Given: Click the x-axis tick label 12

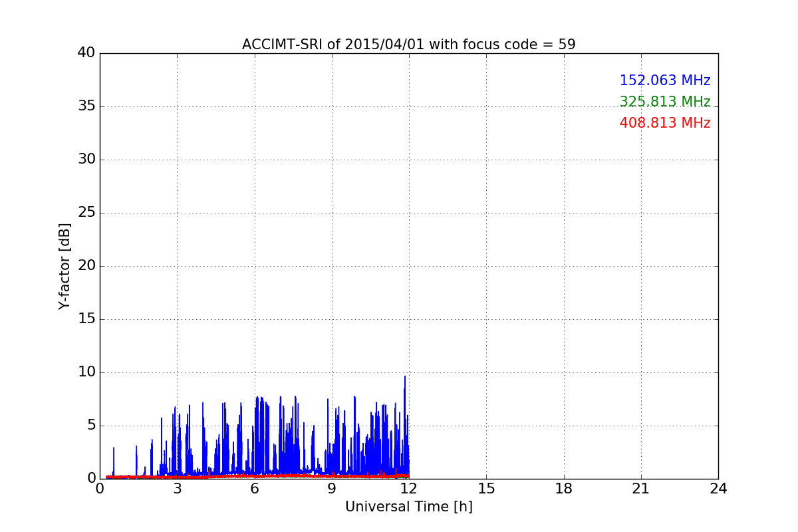Looking at the screenshot, I should point(409,489).
